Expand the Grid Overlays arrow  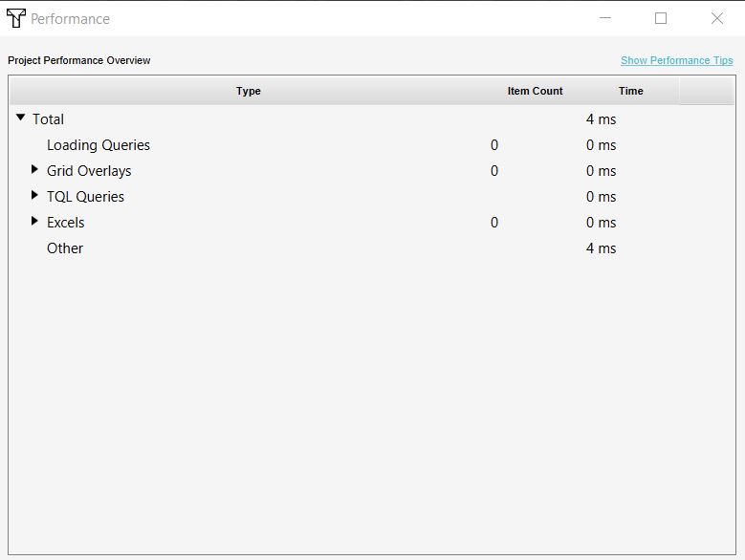point(35,170)
